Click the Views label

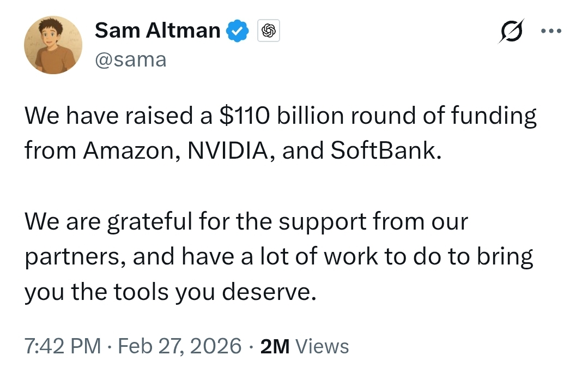tap(325, 346)
